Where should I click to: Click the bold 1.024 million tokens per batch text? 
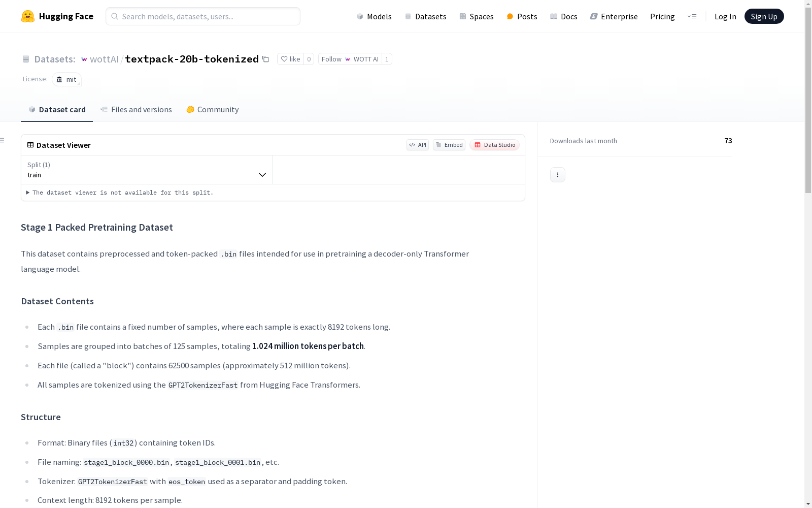[308, 346]
